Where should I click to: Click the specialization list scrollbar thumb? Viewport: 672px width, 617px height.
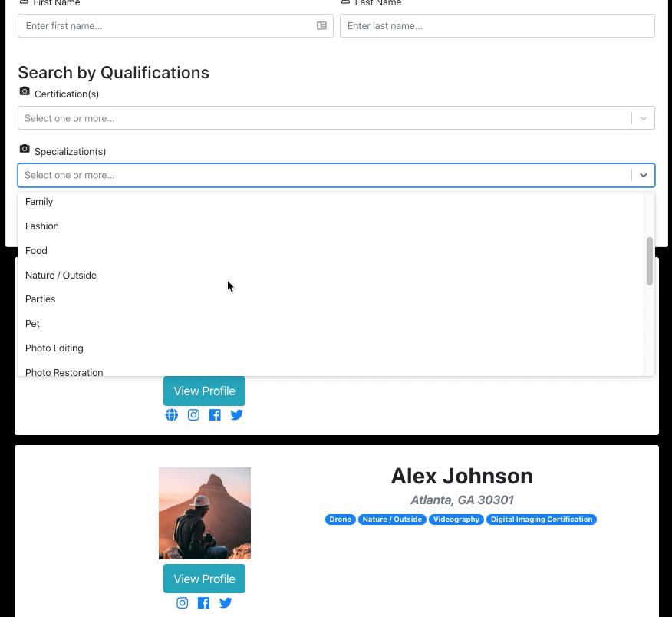click(x=650, y=261)
